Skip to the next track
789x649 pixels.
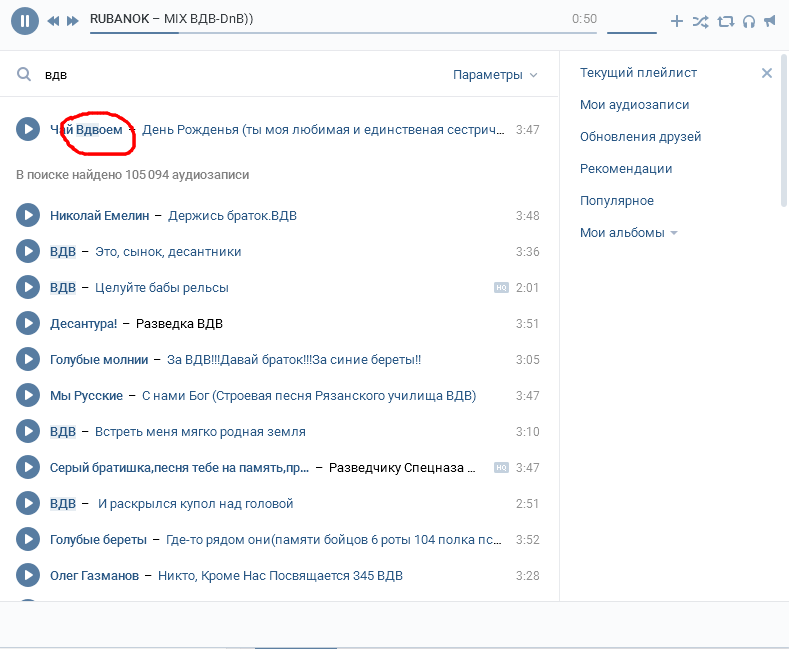(72, 20)
